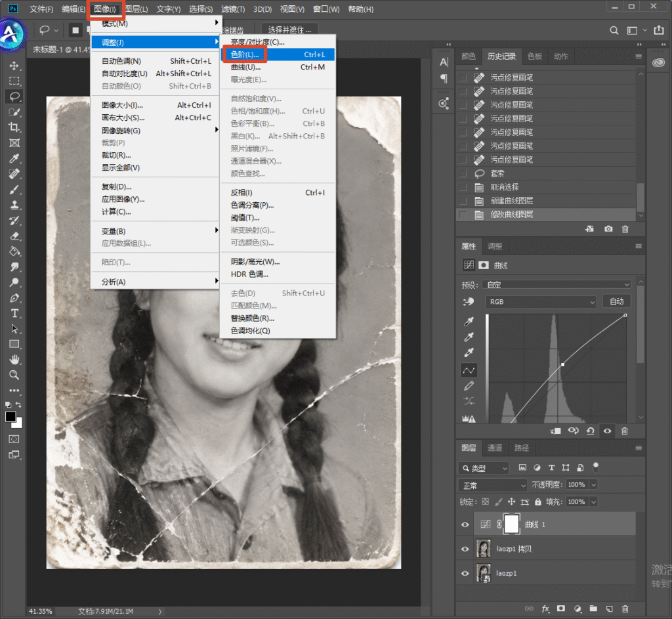Select the Paint Bucket tool

coord(14,251)
